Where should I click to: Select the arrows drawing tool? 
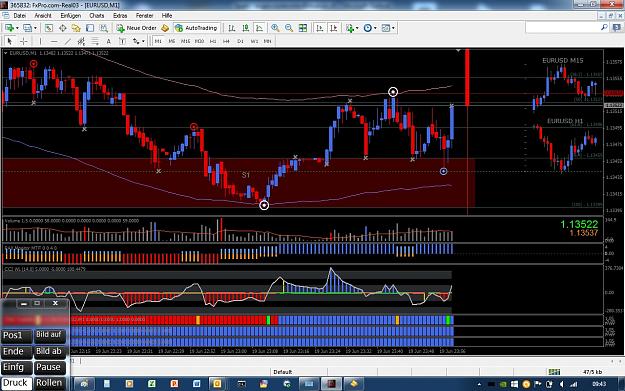136,41
